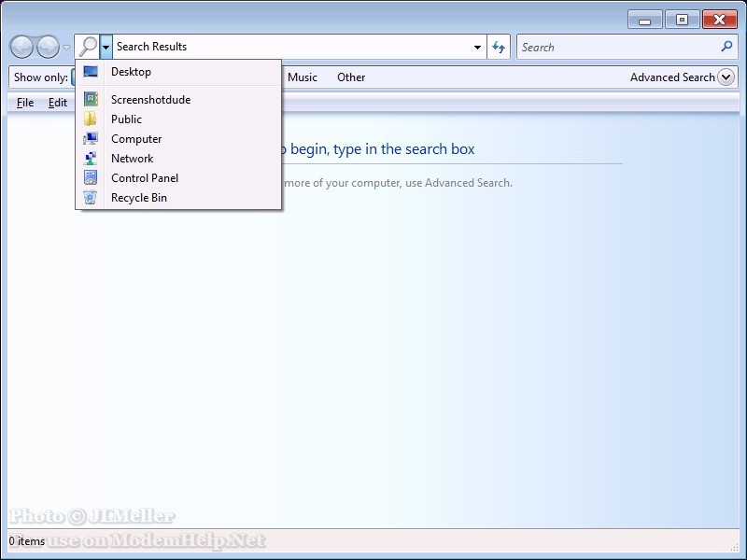747x560 pixels.
Task: Maximize the Search Results window
Action: click(x=682, y=20)
